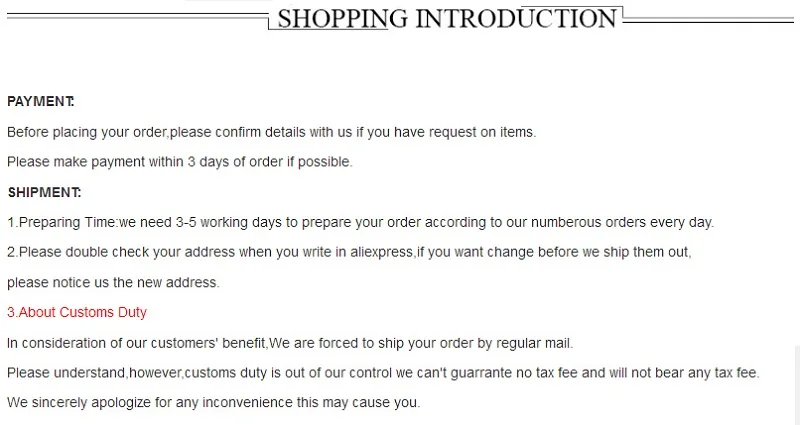Select the PAYMENT section heading
The height and width of the screenshot is (425, 800).
[x=41, y=102]
